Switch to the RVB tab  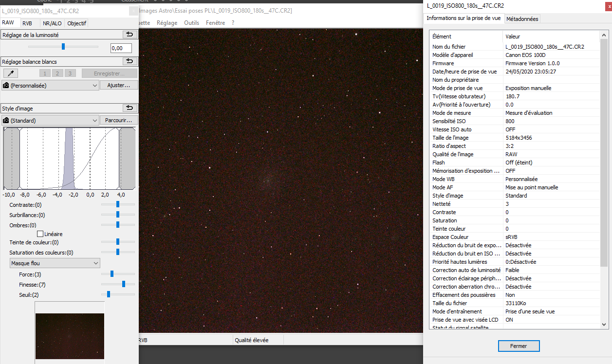coord(27,23)
